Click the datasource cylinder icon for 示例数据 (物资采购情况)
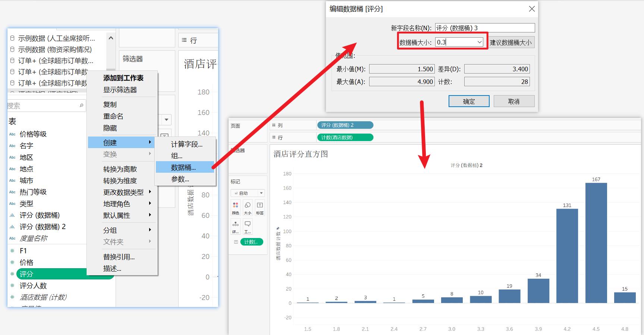Image resolution: width=644 pixels, height=335 pixels. click(12, 49)
